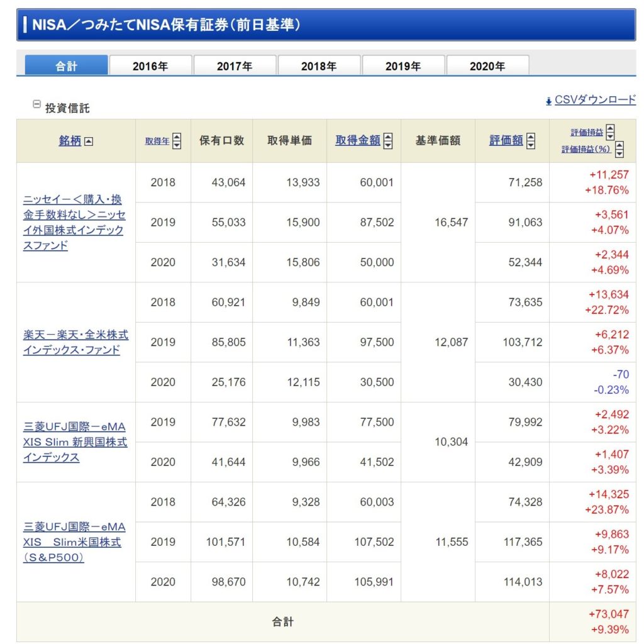The width and height of the screenshot is (644, 644).
Task: Collapse the 投資信託 section
Action: (36, 104)
